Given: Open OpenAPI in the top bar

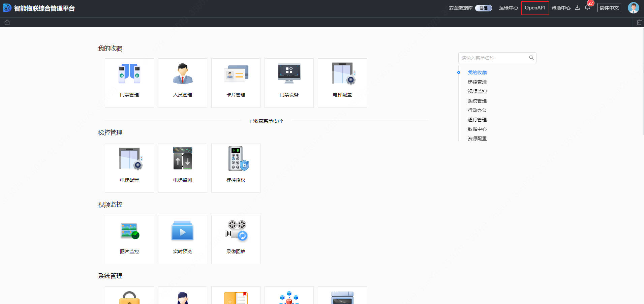Looking at the screenshot, I should coord(535,8).
